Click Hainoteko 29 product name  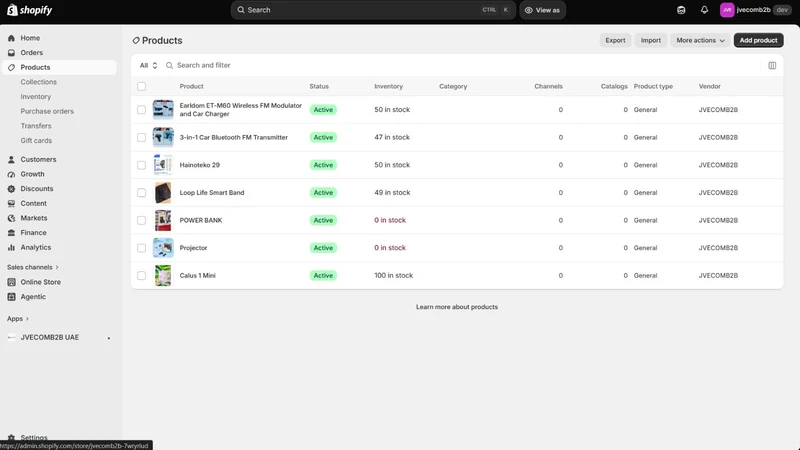click(199, 165)
